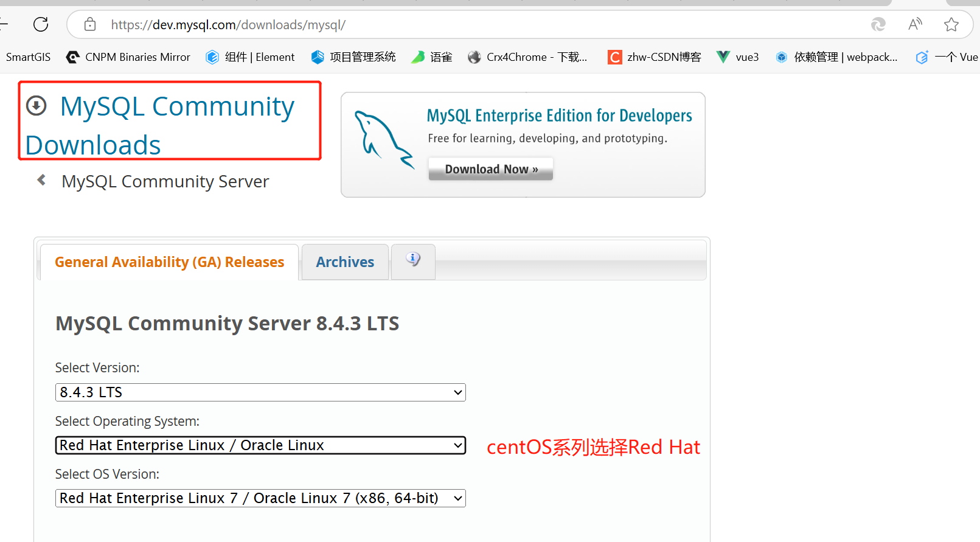Open the 语雀 bookmark
980x542 pixels.
tap(432, 57)
